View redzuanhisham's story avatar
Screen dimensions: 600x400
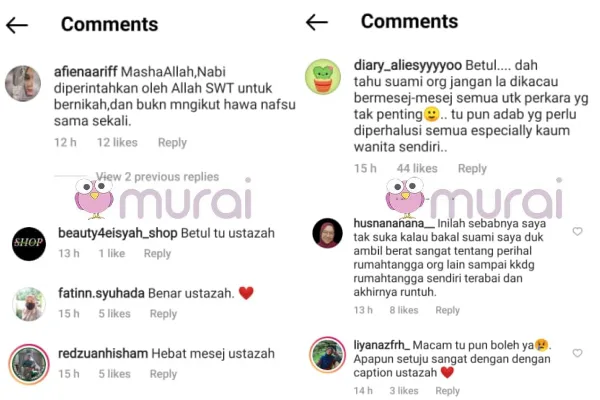tap(29, 364)
